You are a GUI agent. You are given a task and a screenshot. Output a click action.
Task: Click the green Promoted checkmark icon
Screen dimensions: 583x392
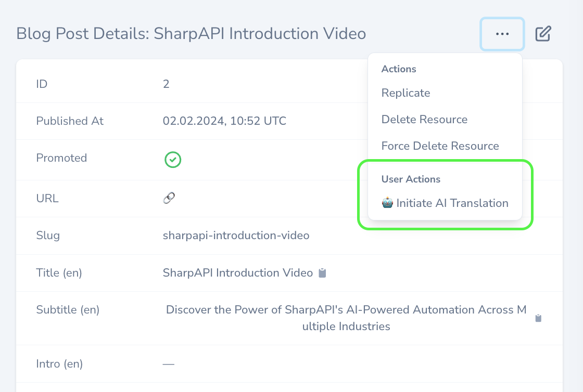point(172,160)
